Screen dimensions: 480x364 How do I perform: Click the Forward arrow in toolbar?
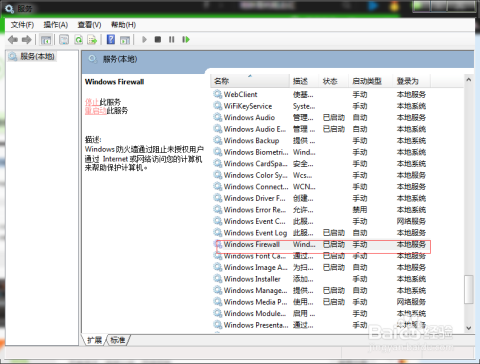27,40
